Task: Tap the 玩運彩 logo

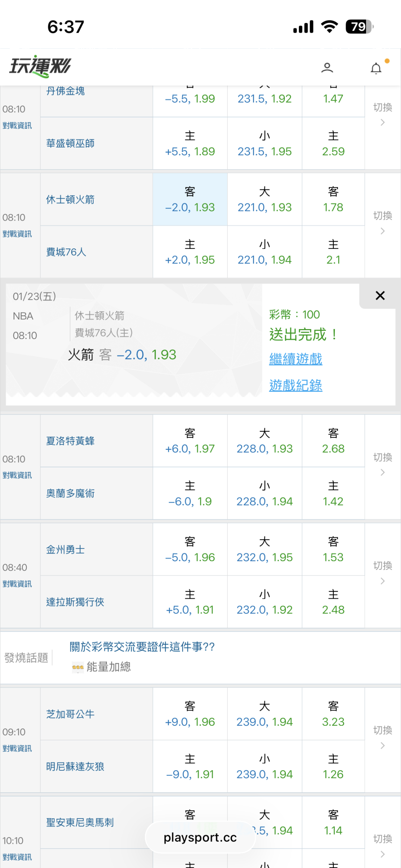Action: coord(40,66)
